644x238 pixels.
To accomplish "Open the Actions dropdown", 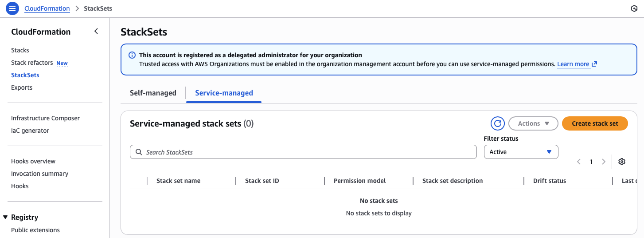I will pos(533,123).
